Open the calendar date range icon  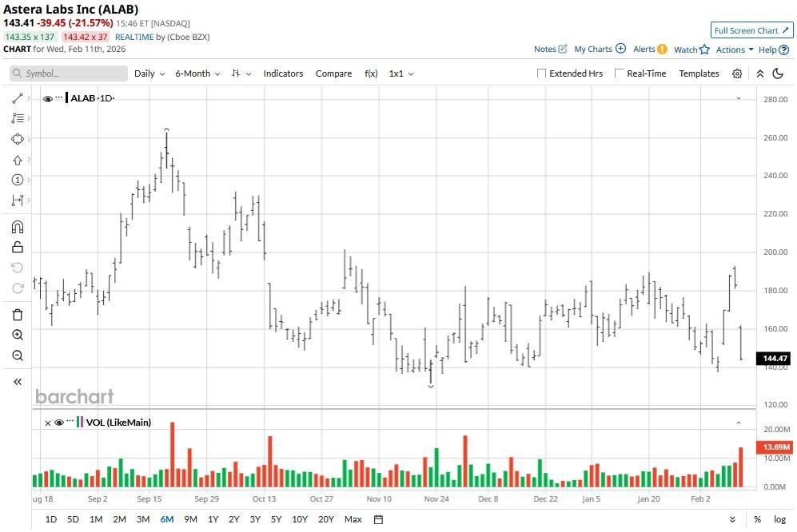[x=378, y=519]
